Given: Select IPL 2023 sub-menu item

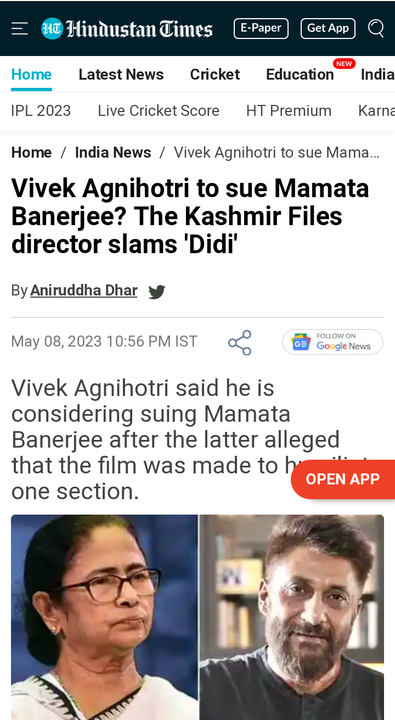Looking at the screenshot, I should (x=41, y=111).
